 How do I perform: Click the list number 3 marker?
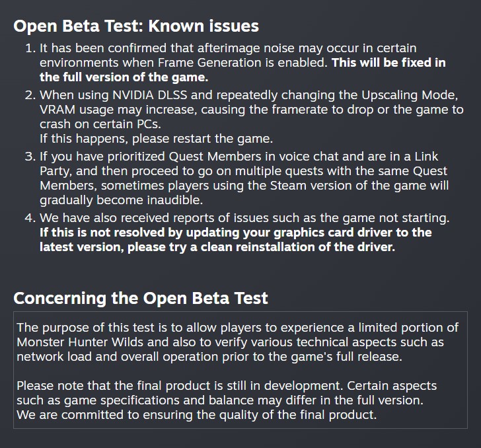click(30, 157)
